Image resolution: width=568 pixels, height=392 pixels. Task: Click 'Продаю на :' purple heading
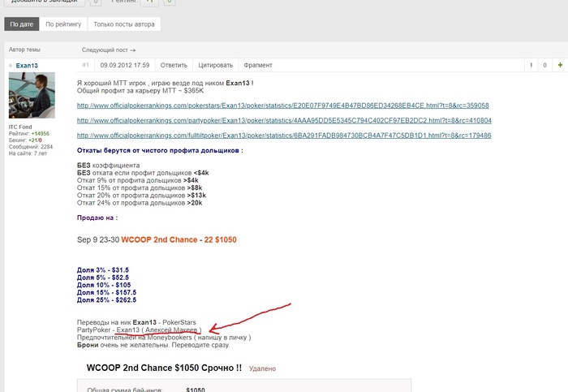(97, 218)
